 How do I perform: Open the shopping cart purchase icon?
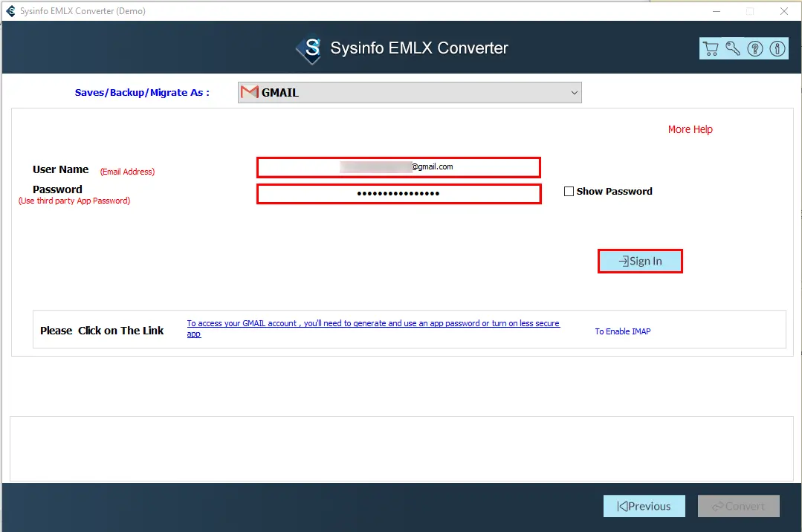coord(711,48)
